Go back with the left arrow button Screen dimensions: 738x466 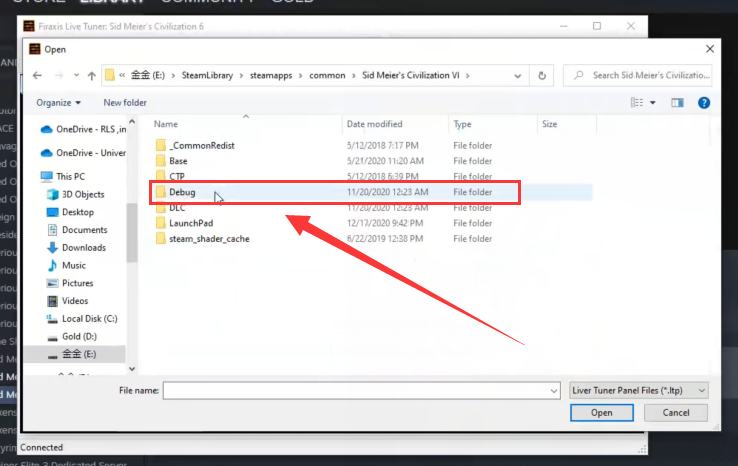pyautogui.click(x=37, y=75)
